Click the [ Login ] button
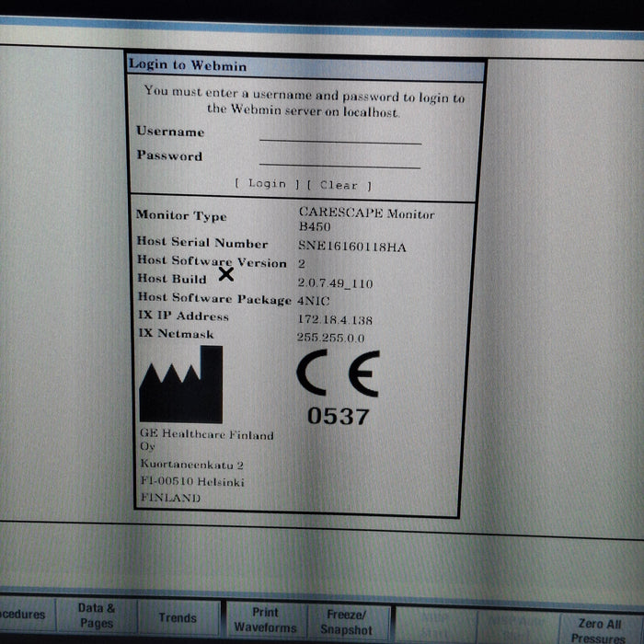 click(x=268, y=184)
